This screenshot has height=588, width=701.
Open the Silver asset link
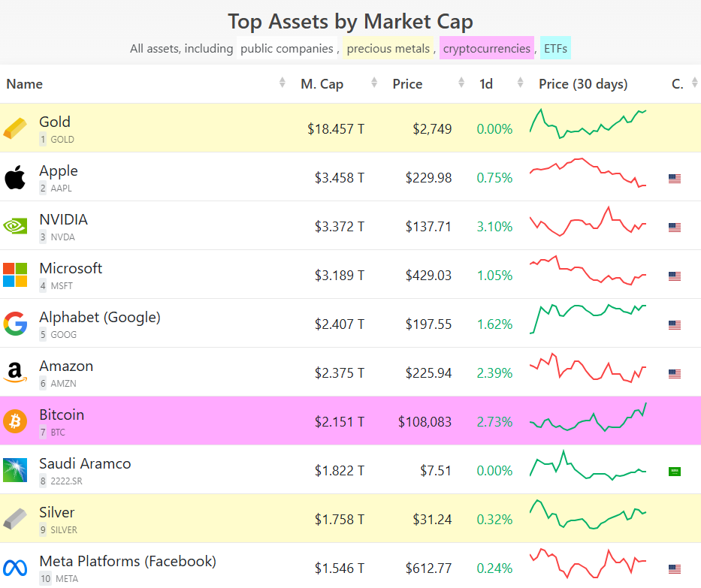click(57, 512)
